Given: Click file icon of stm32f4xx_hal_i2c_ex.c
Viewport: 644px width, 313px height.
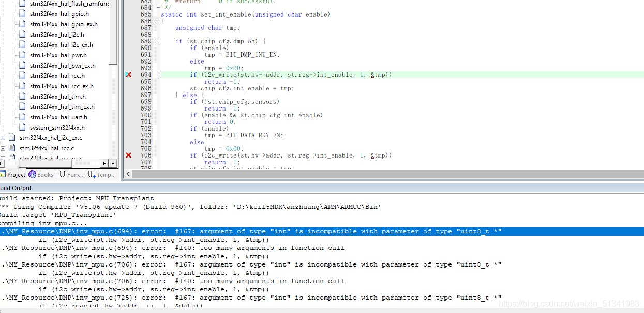Looking at the screenshot, I should click(x=12, y=138).
